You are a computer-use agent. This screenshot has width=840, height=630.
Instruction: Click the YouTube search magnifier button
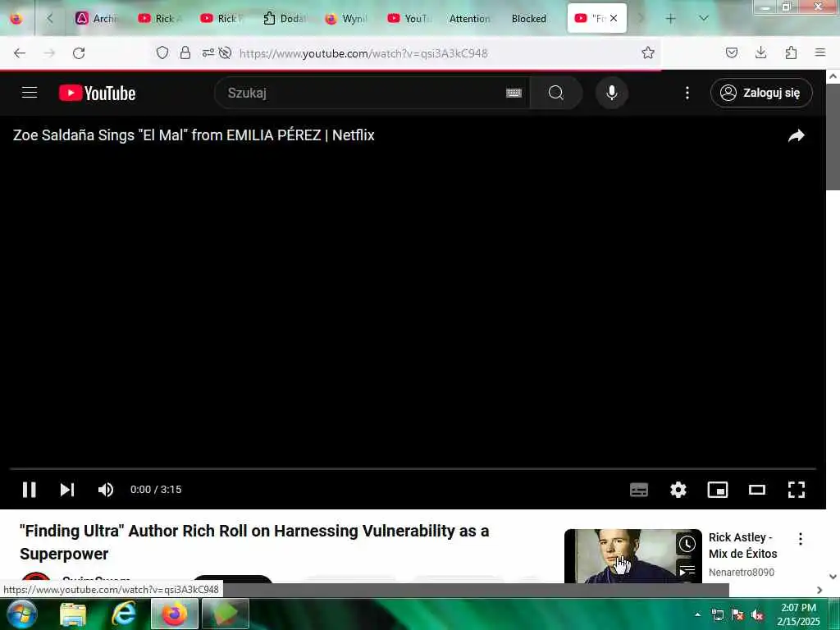point(556,93)
